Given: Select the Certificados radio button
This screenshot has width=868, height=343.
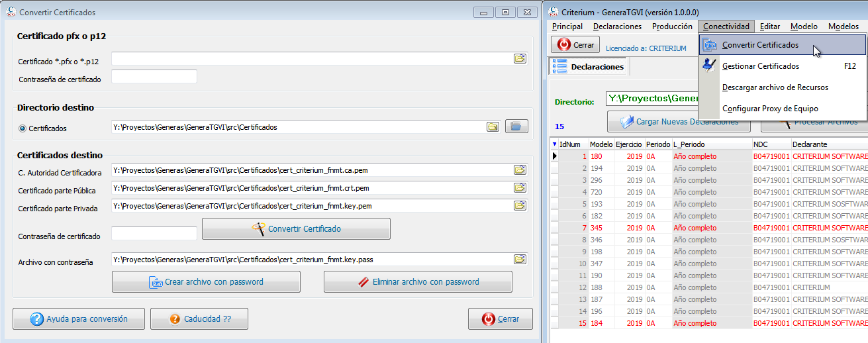Looking at the screenshot, I should click(23, 128).
